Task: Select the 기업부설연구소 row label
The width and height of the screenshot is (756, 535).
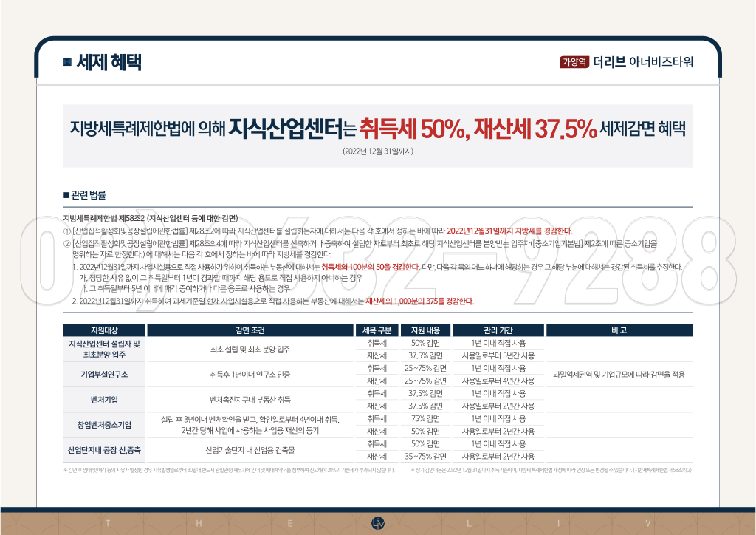Action: click(x=104, y=375)
